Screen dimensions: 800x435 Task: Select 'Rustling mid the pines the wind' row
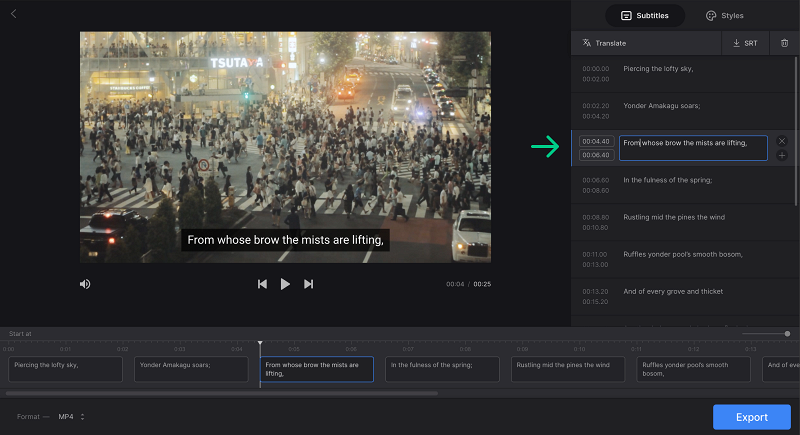[x=683, y=222]
